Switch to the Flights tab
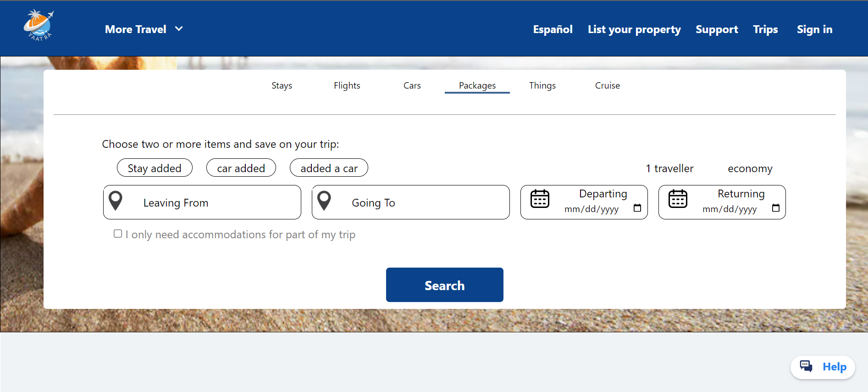868x392 pixels. click(347, 85)
